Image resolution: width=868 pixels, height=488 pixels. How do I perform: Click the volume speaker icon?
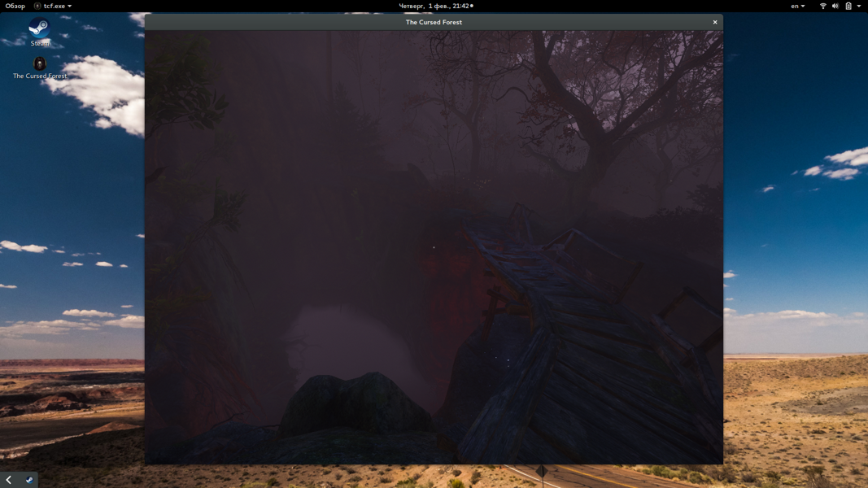click(x=835, y=6)
